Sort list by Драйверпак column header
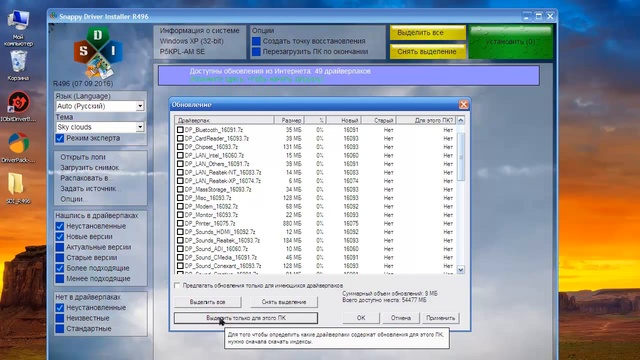640x360 pixels. [224, 120]
